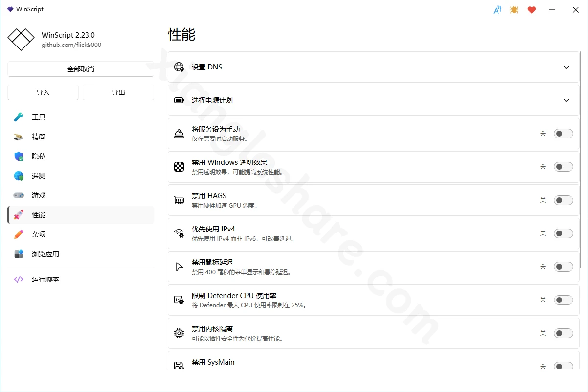
Task: Click the wifi gear icon for 优先使用 IPv4
Action: pyautogui.click(x=179, y=233)
